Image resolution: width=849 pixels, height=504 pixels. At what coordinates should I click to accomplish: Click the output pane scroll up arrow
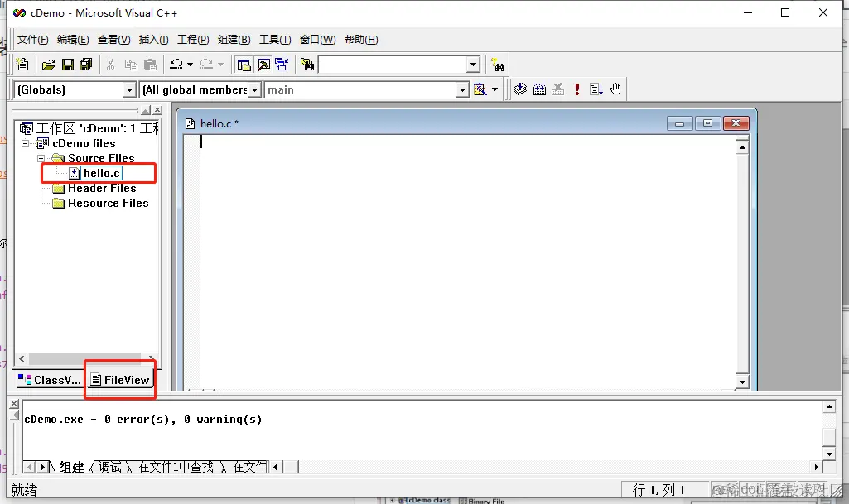point(829,406)
